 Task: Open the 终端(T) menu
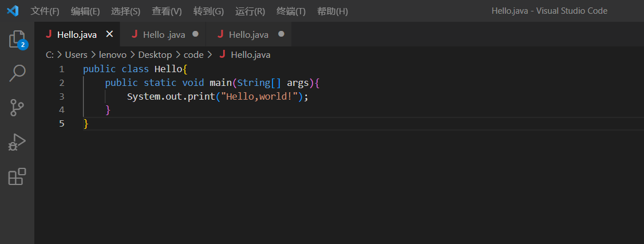click(291, 11)
